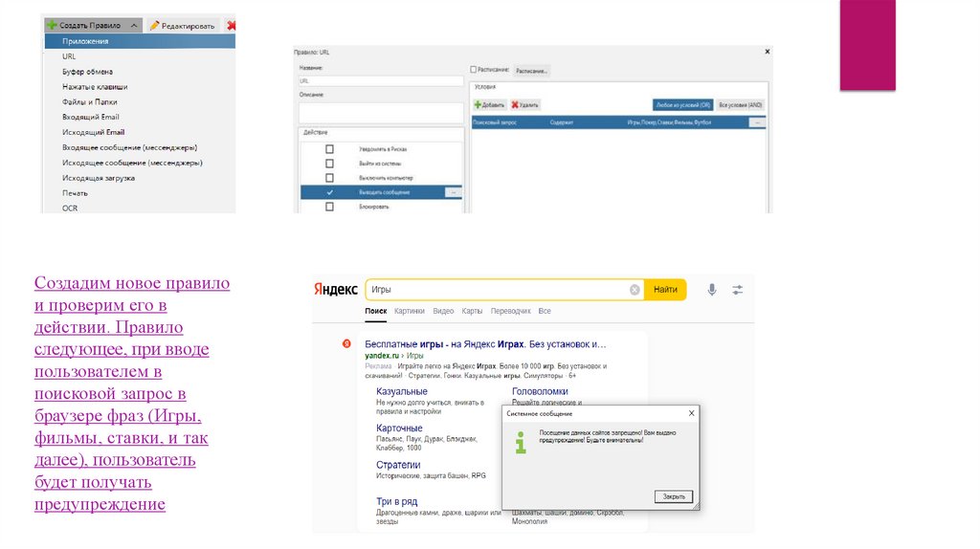Screen dimensions: 980x549
Task: Enable the Расписание checkbox
Action: pos(473,70)
